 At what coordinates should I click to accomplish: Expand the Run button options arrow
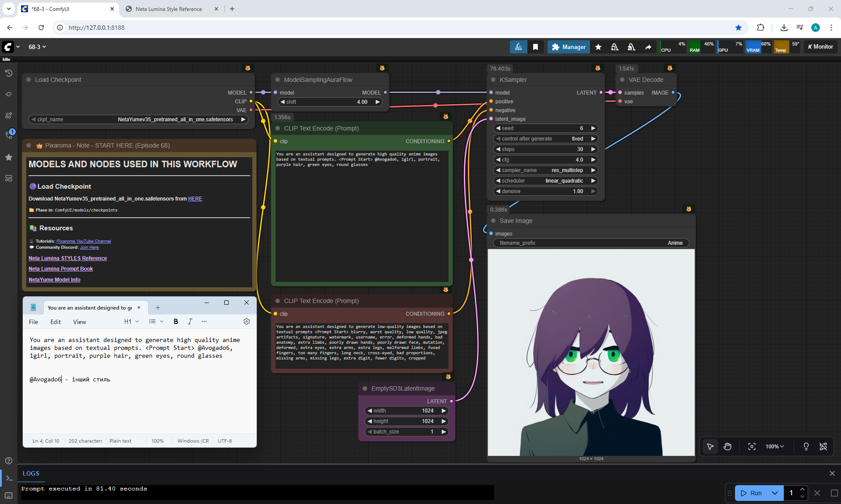(775, 493)
